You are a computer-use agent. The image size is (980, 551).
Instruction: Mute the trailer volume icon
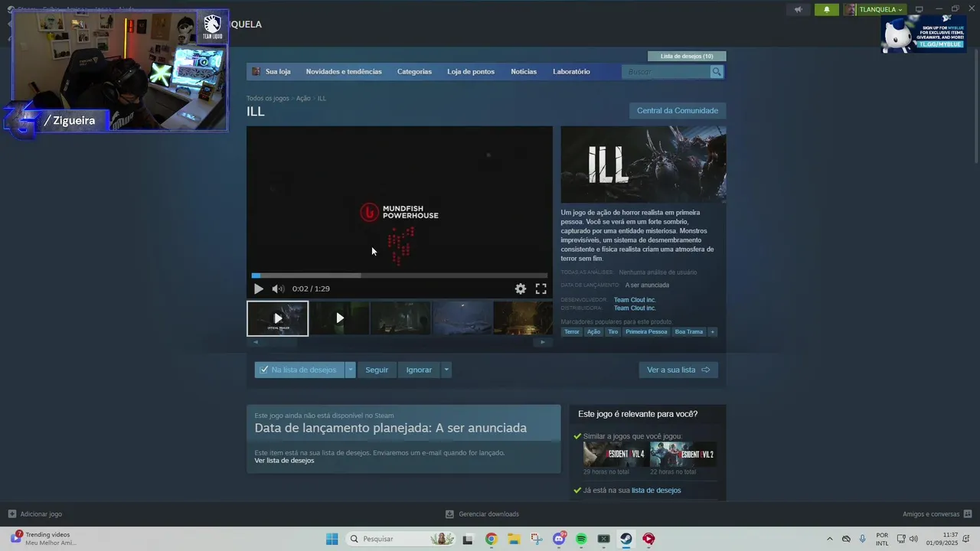[278, 289]
